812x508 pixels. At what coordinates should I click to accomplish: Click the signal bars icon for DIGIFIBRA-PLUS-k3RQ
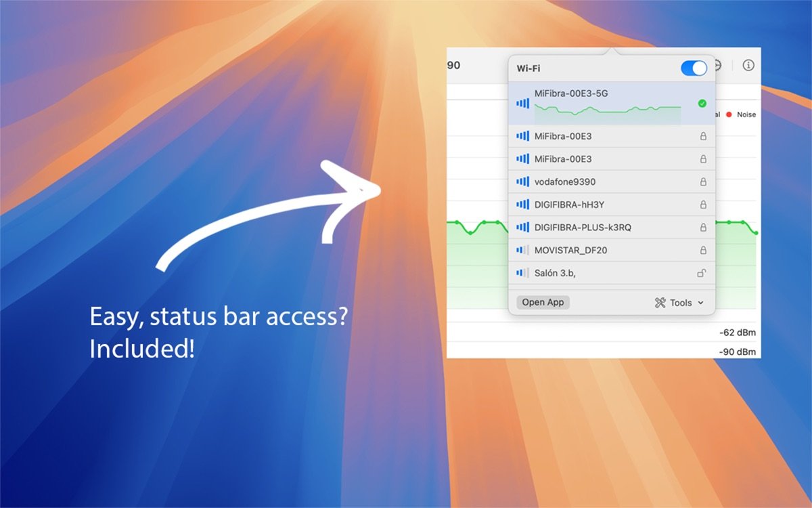[x=522, y=227]
